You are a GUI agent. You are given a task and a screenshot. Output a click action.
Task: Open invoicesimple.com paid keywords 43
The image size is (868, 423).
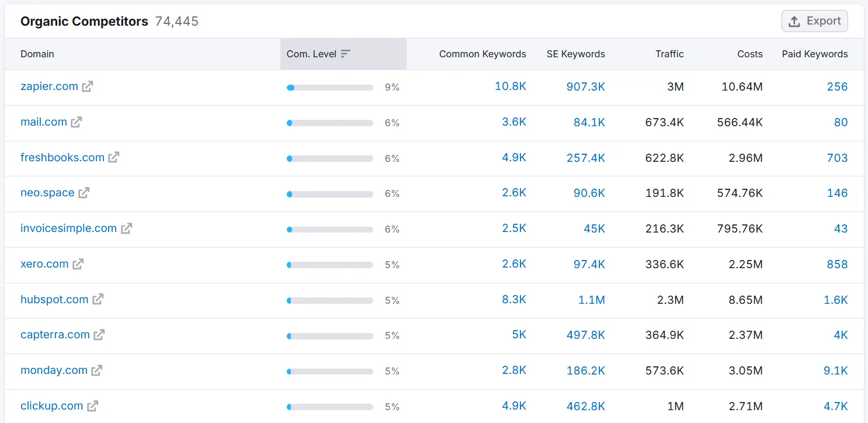tap(841, 228)
